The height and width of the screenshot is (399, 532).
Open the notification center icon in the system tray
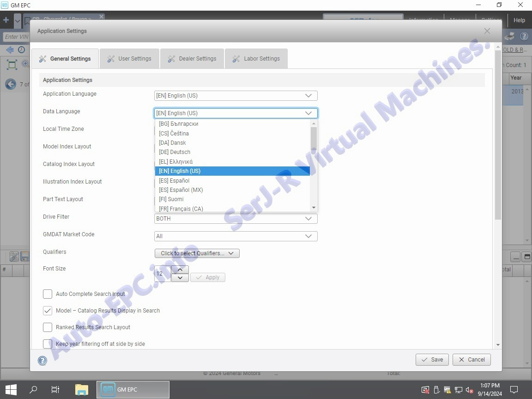pos(514,389)
